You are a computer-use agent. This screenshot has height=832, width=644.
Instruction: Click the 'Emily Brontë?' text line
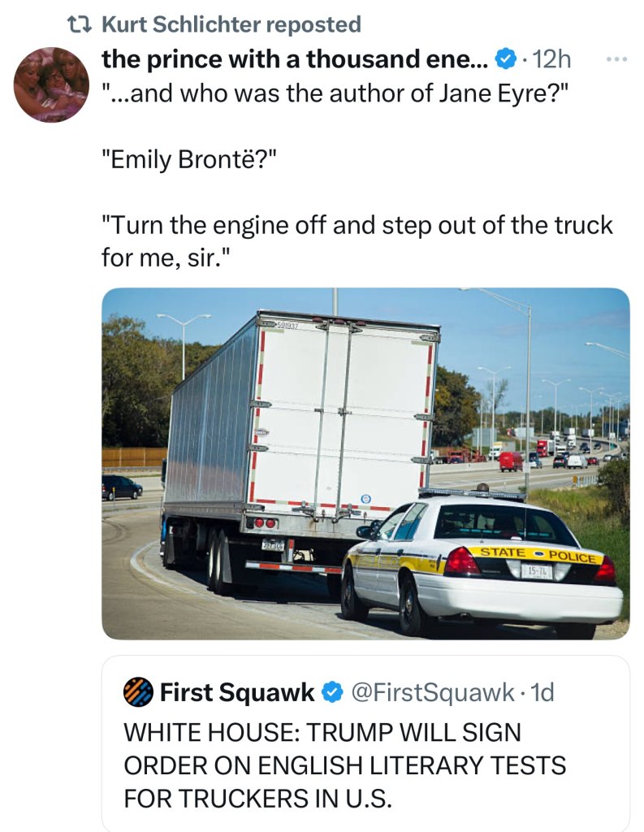(189, 159)
